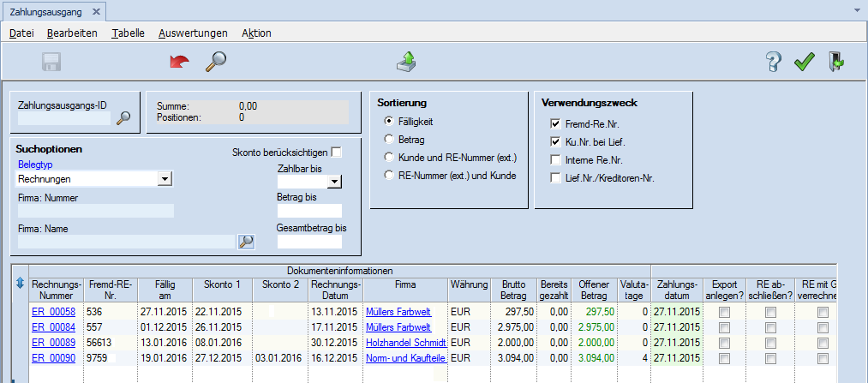Click search magnifier next to Firma: Name

pyautogui.click(x=246, y=242)
